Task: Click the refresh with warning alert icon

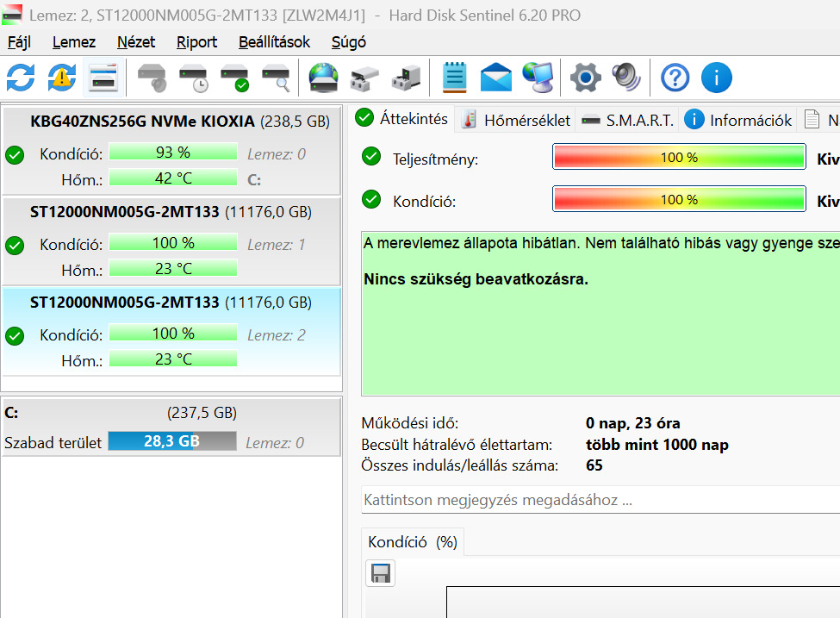Action: pos(62,78)
